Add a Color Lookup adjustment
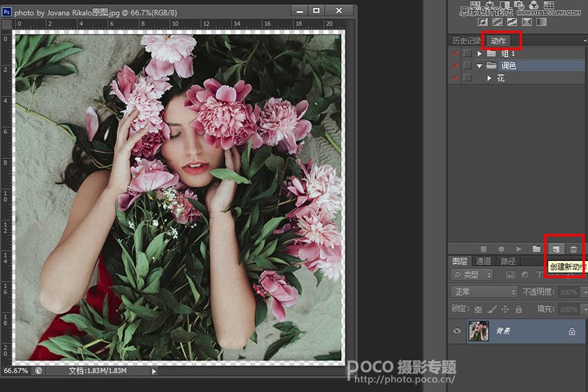This screenshot has width=588, height=392. tap(549, 5)
